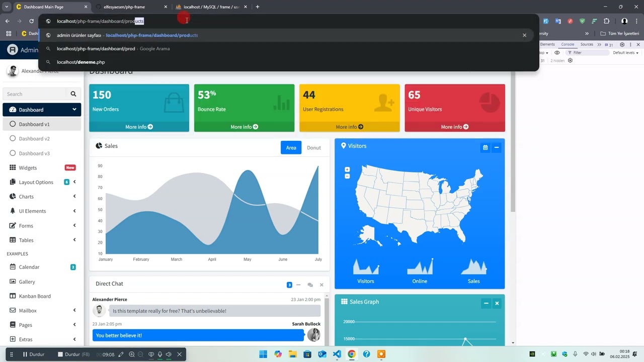This screenshot has height=362, width=644.
Task: Click the recorder zoom-in magnifier
Action: [132, 354]
